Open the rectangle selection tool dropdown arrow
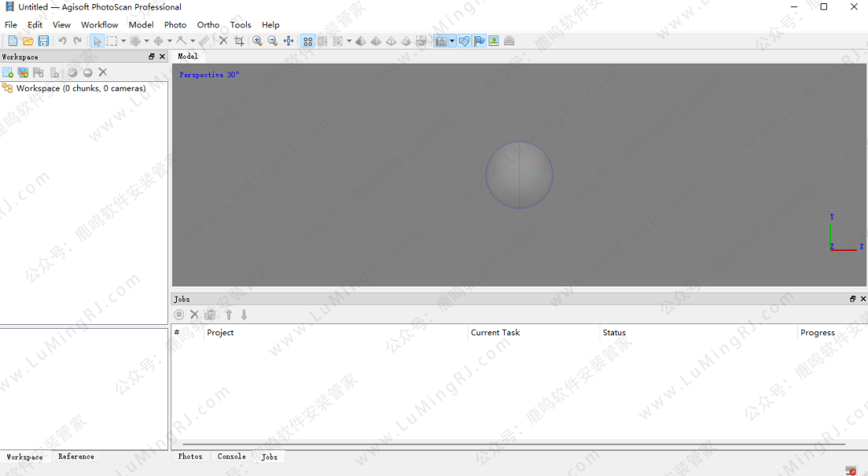Image resolution: width=868 pixels, height=476 pixels. tap(123, 41)
